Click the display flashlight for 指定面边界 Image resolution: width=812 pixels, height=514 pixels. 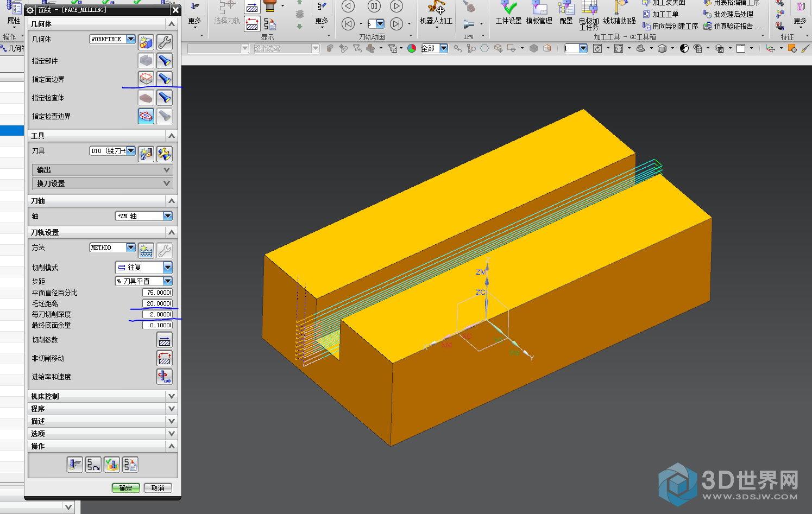[x=164, y=79]
